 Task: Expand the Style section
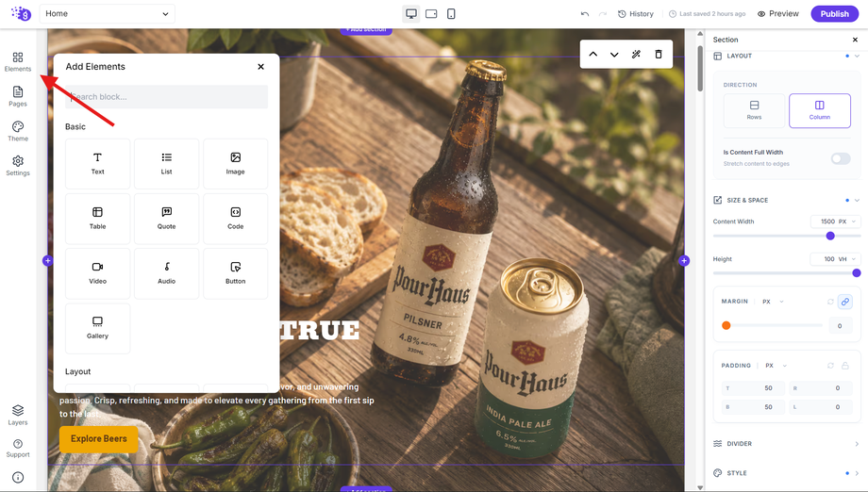(786, 472)
